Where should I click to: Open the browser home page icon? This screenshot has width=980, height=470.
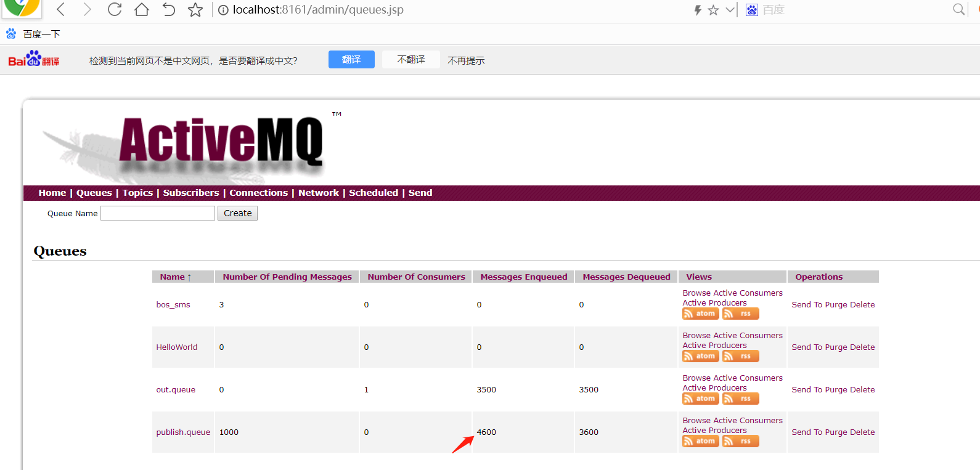[x=142, y=9]
